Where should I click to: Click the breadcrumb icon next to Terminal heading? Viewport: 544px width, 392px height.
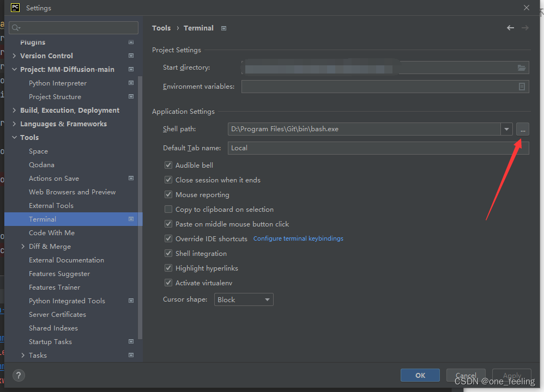tap(224, 28)
